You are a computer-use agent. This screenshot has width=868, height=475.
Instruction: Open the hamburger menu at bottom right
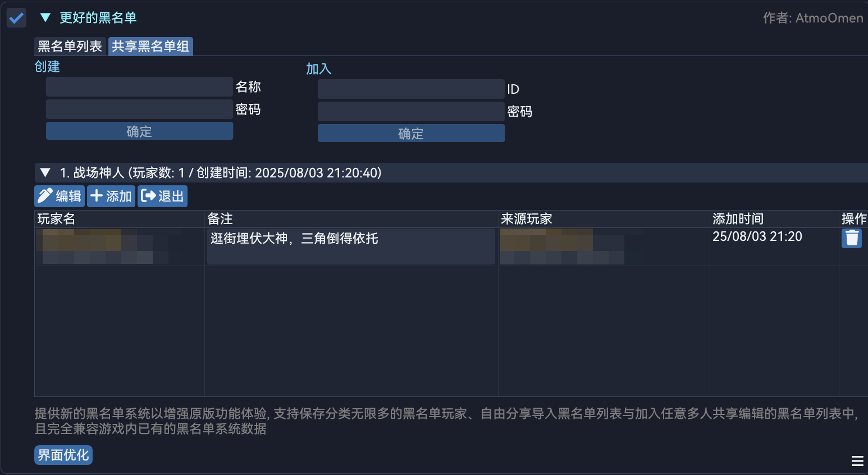point(858,460)
